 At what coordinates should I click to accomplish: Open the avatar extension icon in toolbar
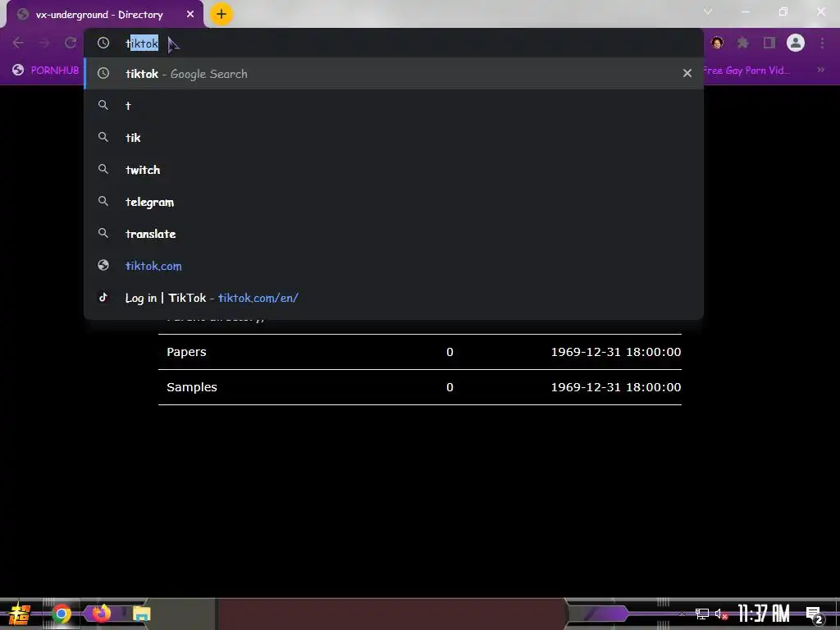[717, 43]
